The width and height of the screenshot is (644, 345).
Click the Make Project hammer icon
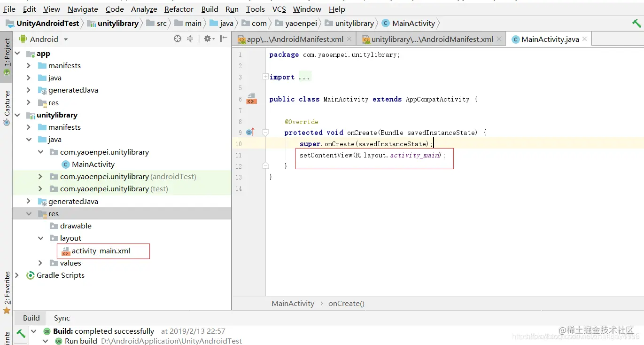pos(636,23)
